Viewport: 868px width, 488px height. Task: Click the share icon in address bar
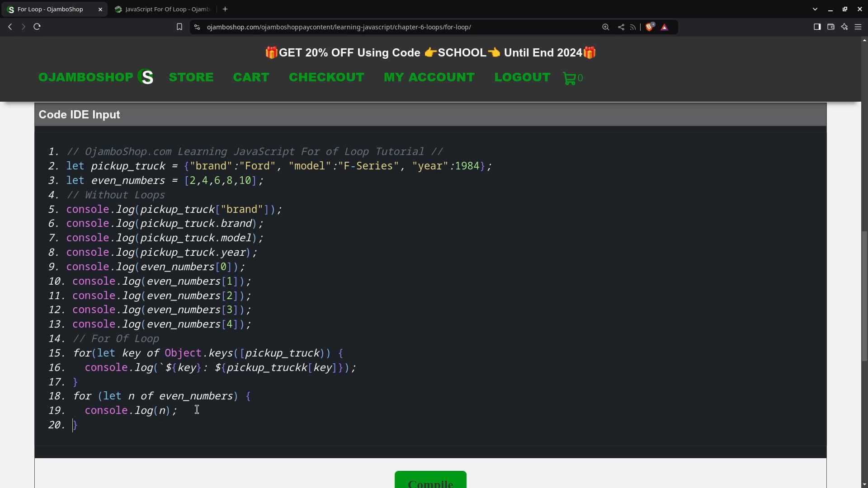tap(621, 27)
